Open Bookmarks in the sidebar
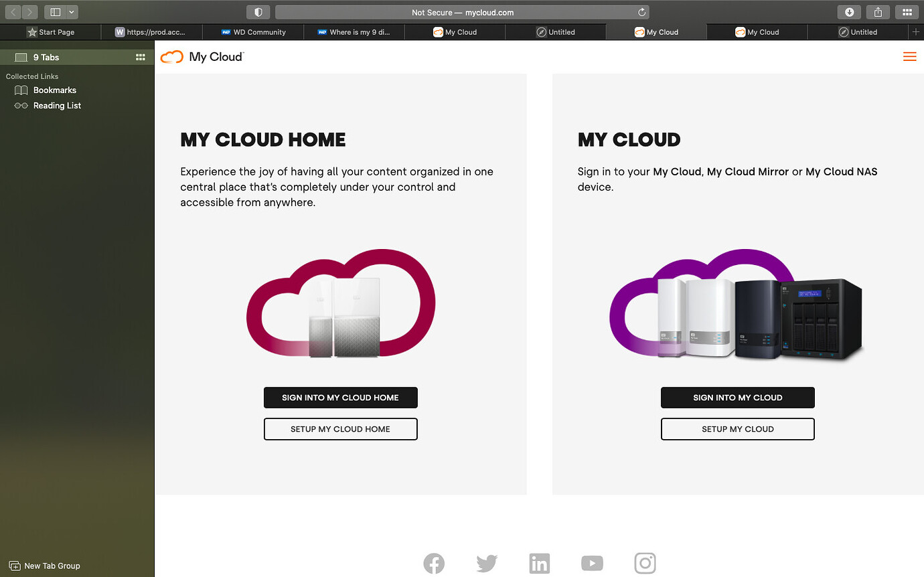Viewport: 924px width, 577px height. click(x=55, y=90)
